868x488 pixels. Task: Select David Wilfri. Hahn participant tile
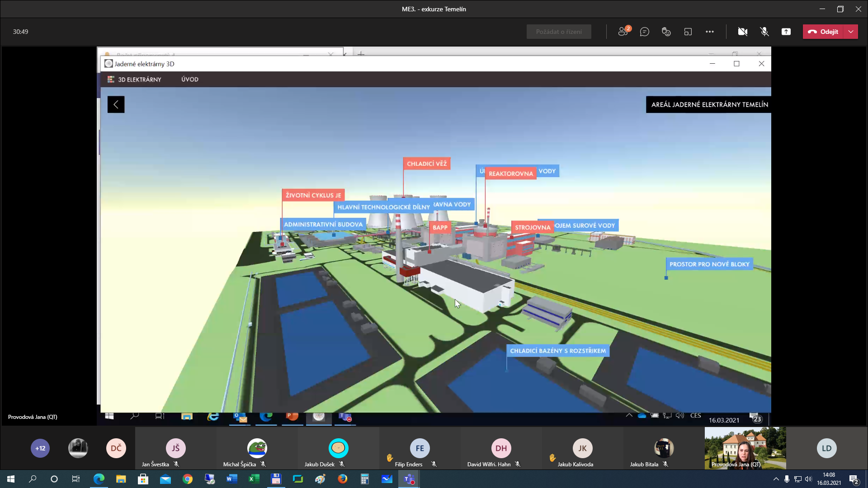coord(501,448)
